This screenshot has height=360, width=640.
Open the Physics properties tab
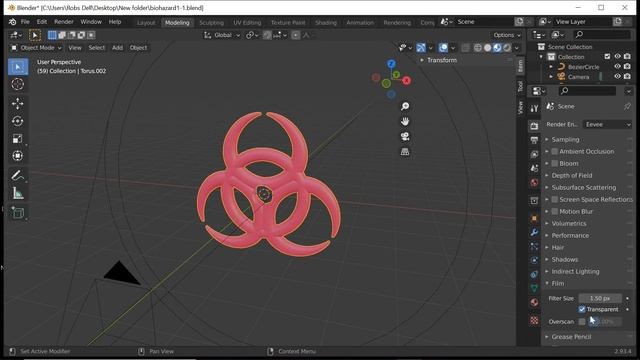pyautogui.click(x=534, y=260)
